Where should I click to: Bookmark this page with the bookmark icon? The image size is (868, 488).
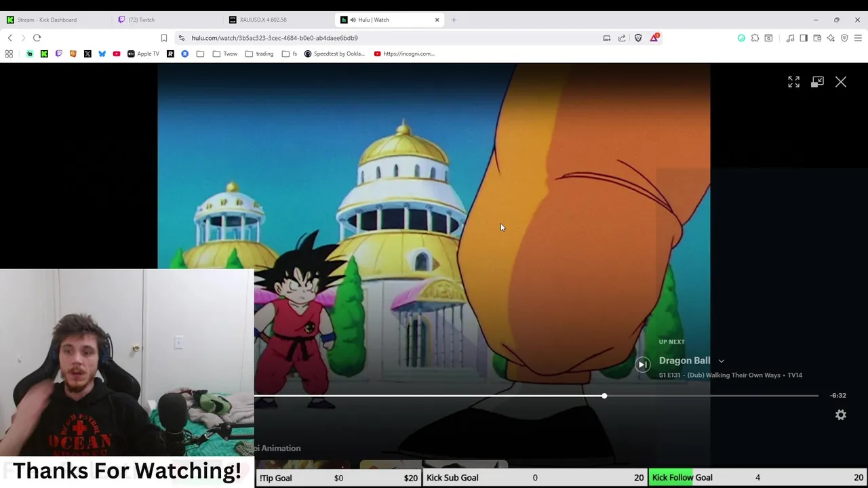click(x=163, y=38)
